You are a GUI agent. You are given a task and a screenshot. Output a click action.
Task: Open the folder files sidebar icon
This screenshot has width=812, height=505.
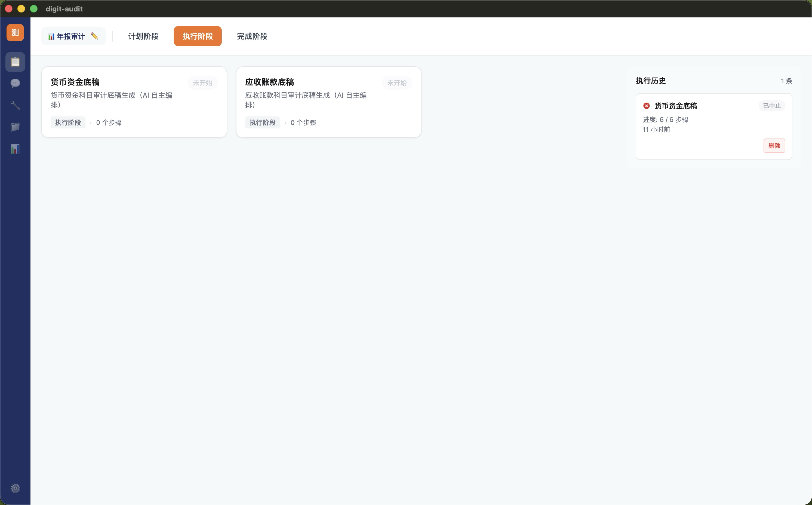point(15,127)
